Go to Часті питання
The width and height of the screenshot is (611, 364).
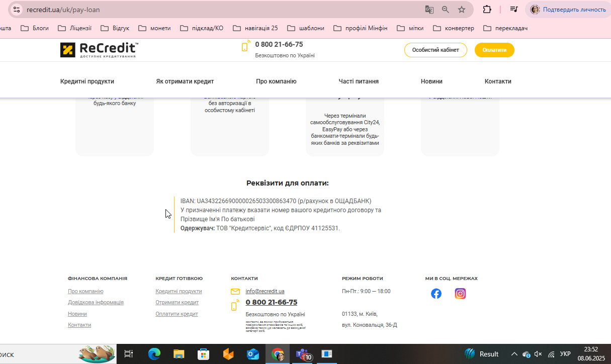(359, 81)
